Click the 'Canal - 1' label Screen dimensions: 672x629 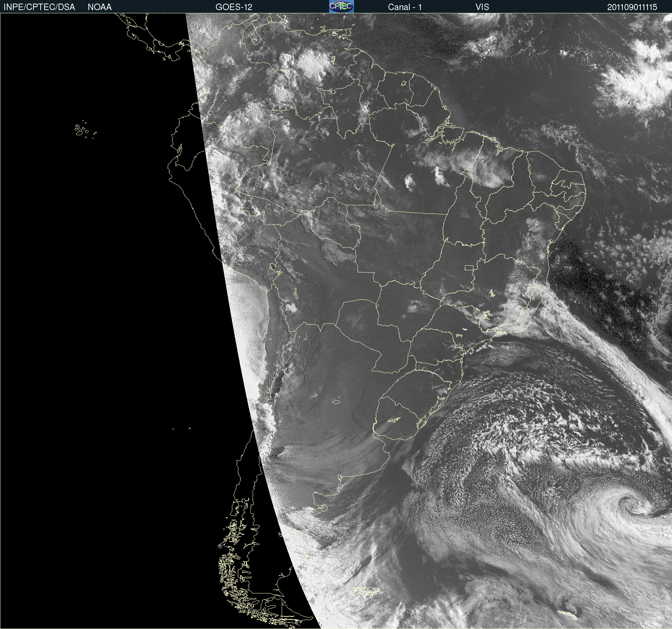[405, 7]
